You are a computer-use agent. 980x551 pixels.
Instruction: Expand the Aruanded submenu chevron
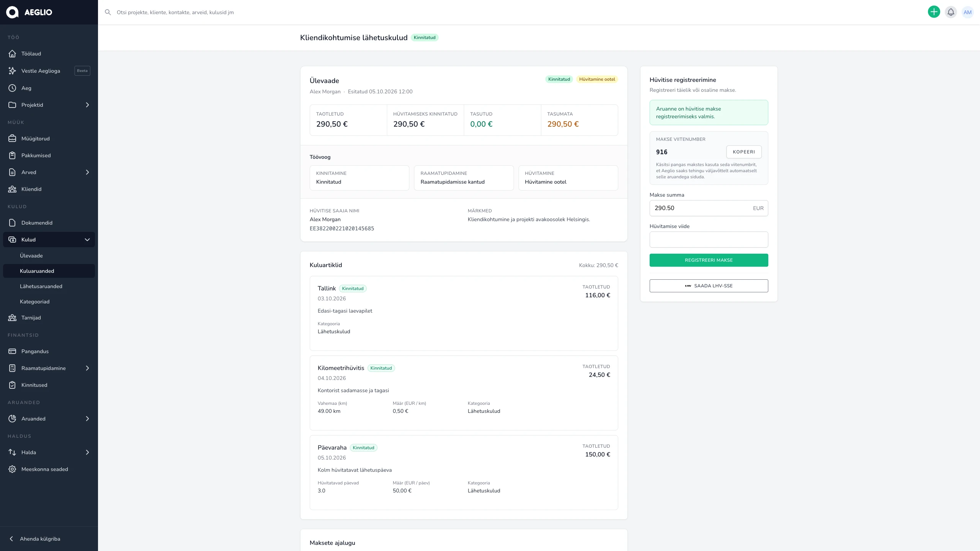(87, 419)
